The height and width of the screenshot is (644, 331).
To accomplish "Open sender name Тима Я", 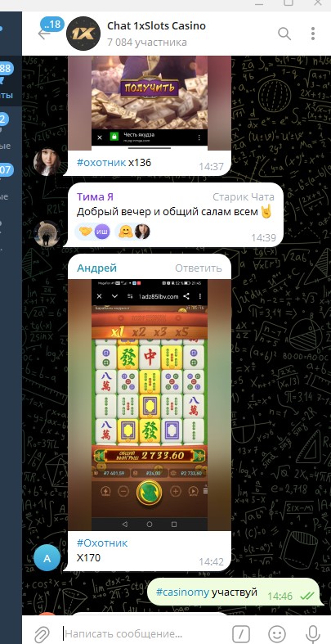I will coord(95,196).
